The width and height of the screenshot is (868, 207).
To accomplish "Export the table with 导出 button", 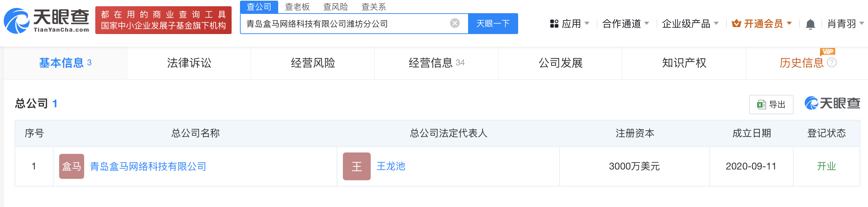I will pos(771,104).
